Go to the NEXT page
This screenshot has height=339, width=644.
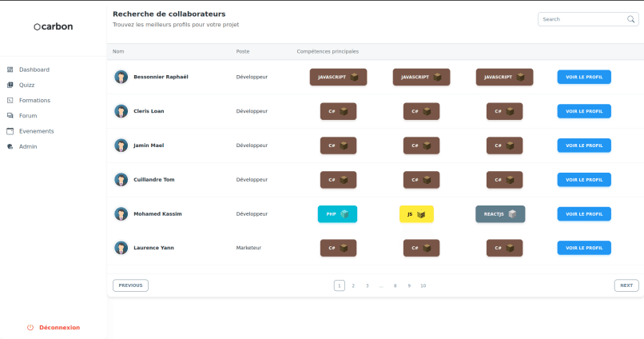626,285
